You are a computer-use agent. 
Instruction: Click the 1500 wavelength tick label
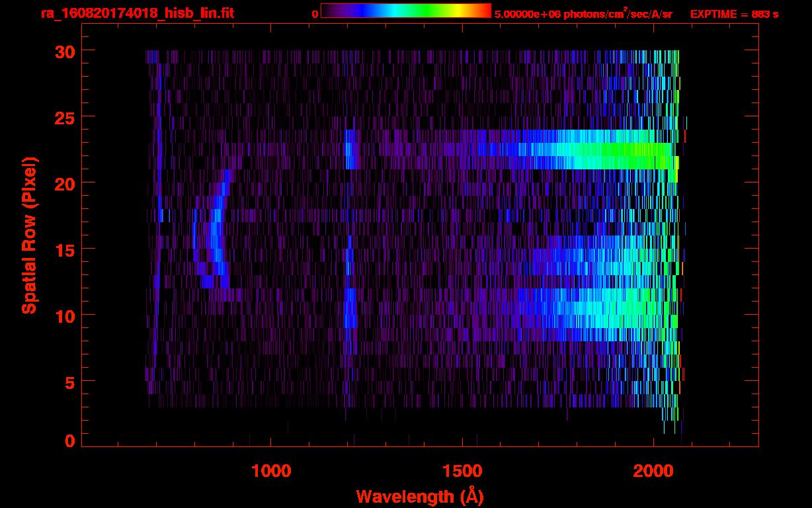(x=462, y=472)
